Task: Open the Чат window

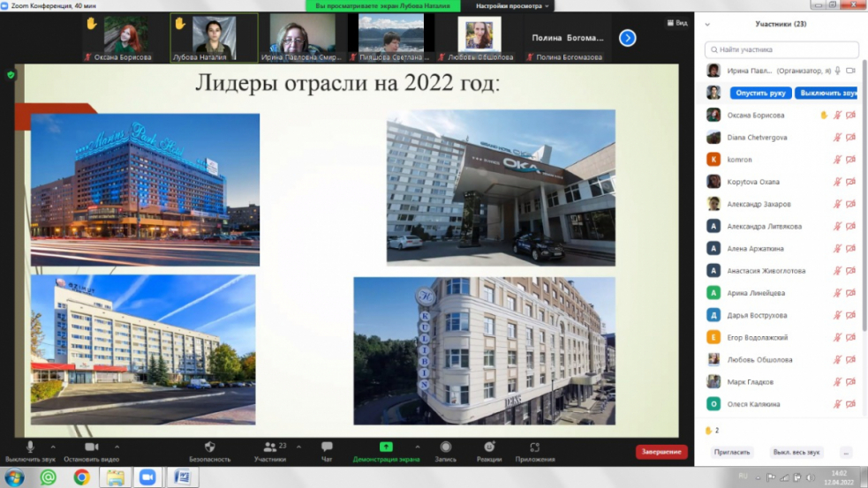Action: (327, 447)
